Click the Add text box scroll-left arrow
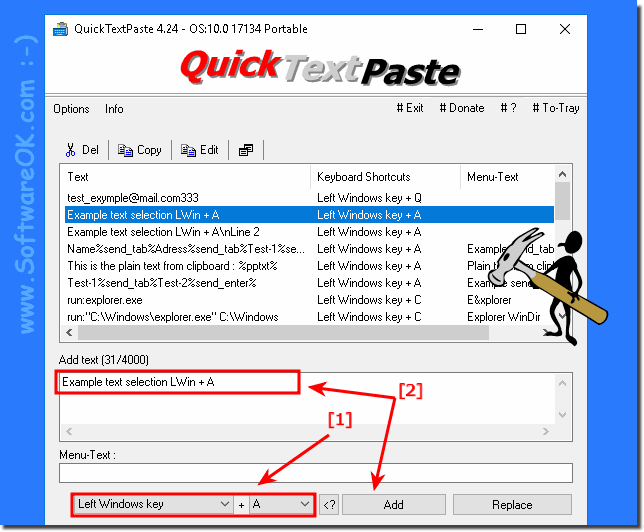Viewport: 644px width, 532px height. coord(69,431)
